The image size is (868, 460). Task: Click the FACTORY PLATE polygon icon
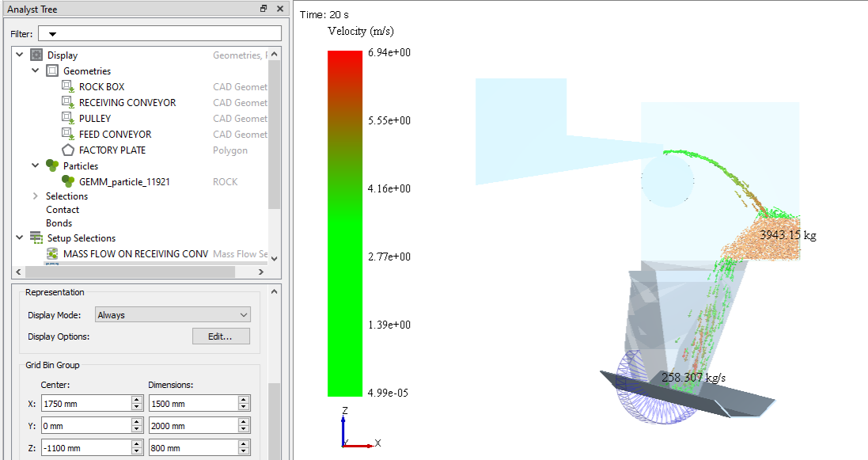click(x=67, y=150)
